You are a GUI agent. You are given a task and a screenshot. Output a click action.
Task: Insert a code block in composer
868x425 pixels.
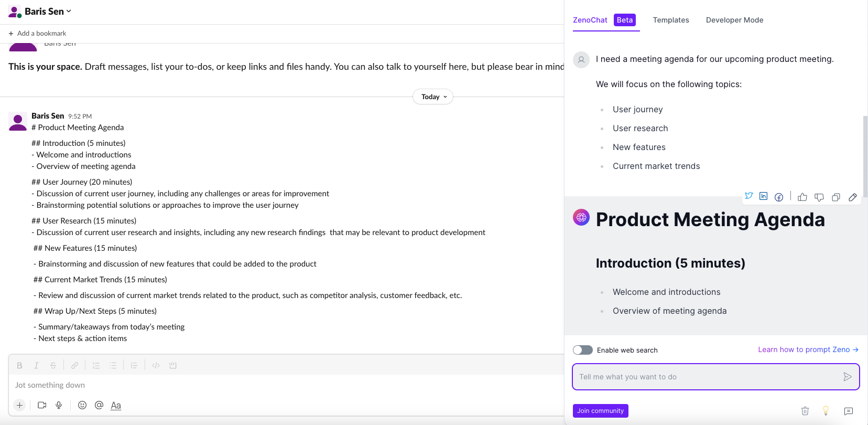pyautogui.click(x=172, y=366)
